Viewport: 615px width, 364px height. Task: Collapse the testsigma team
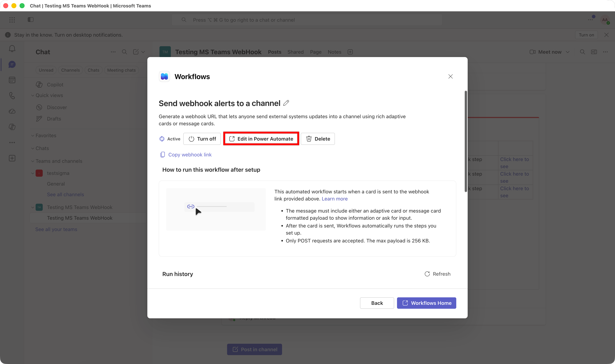[x=32, y=173]
